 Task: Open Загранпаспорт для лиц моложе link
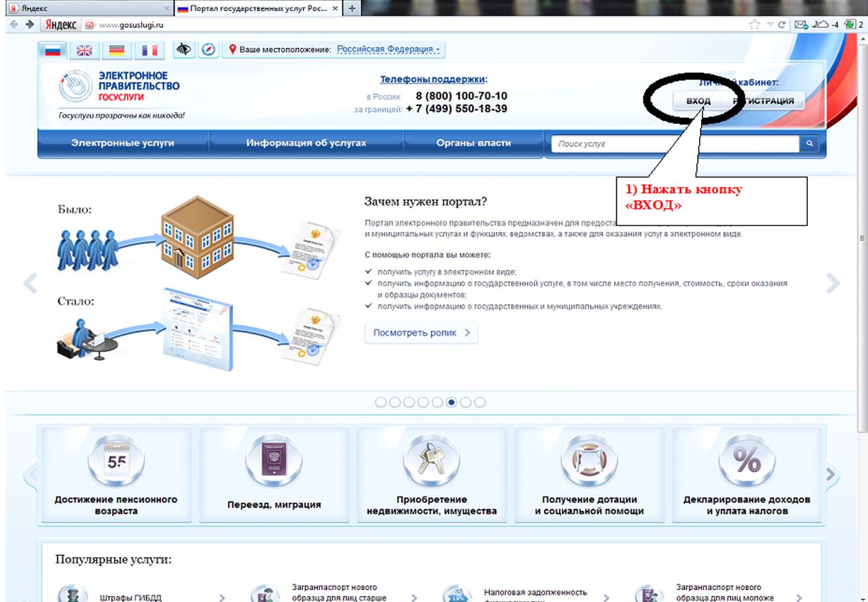[725, 592]
